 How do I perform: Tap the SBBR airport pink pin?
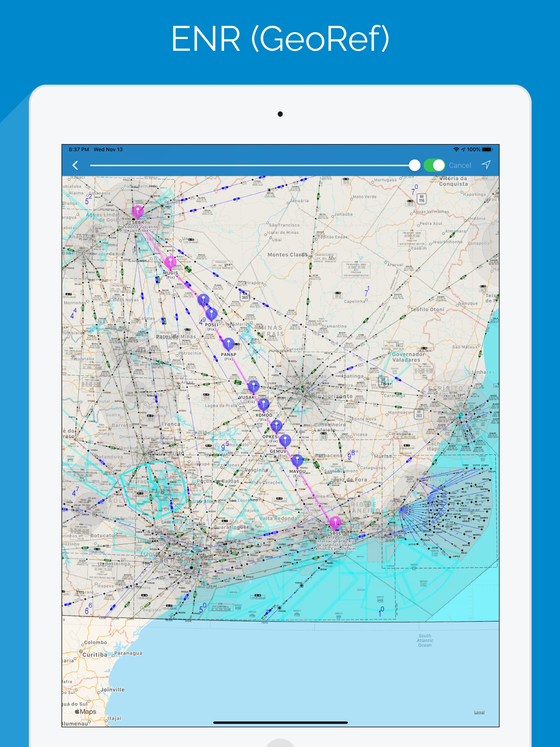138,212
